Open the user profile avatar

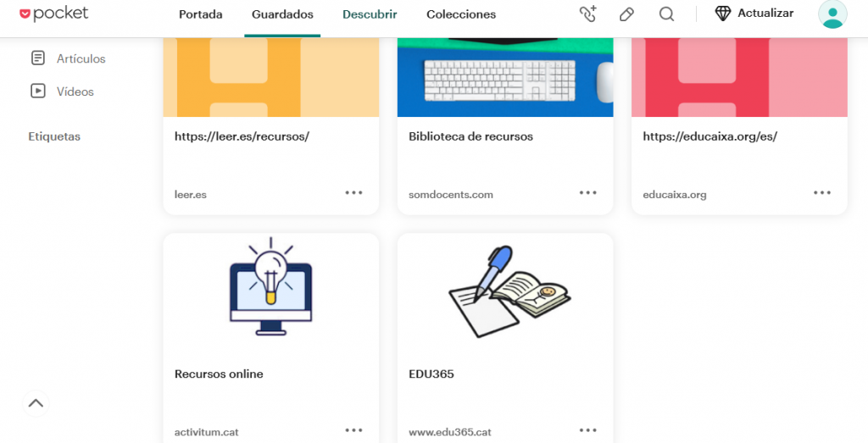[x=832, y=14]
